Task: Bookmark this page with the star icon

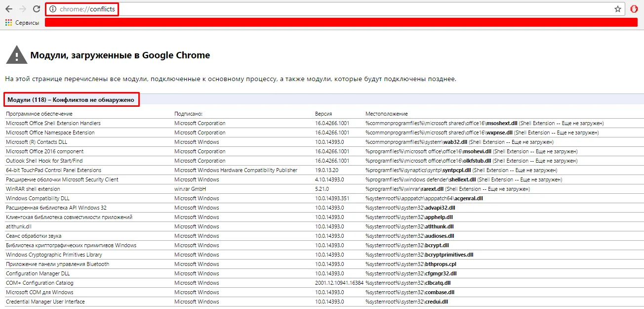Action: click(618, 9)
